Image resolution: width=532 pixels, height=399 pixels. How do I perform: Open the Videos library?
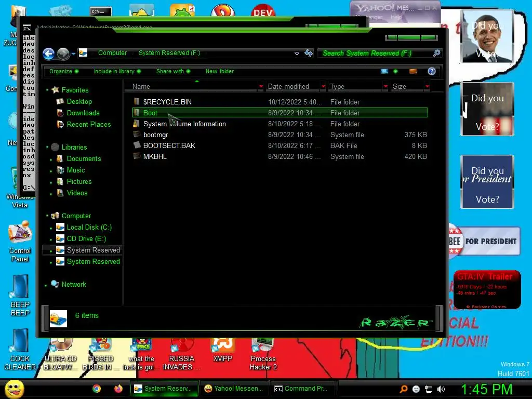(x=77, y=193)
